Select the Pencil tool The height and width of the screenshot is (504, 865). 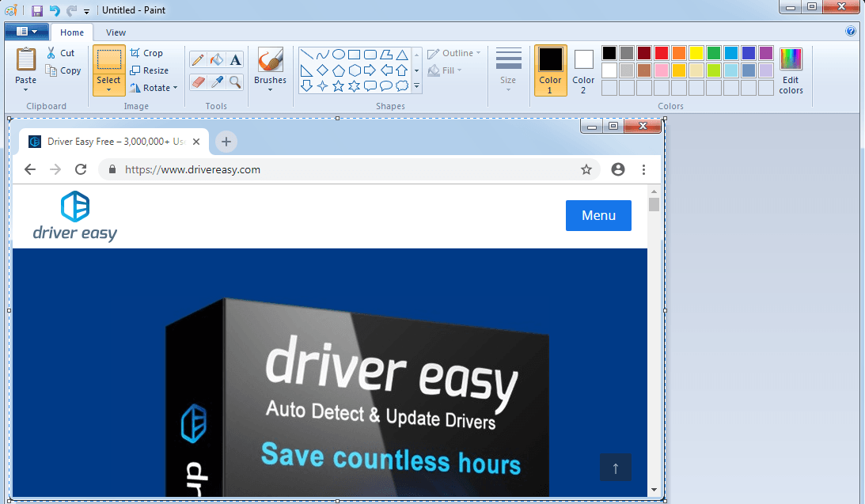click(198, 60)
